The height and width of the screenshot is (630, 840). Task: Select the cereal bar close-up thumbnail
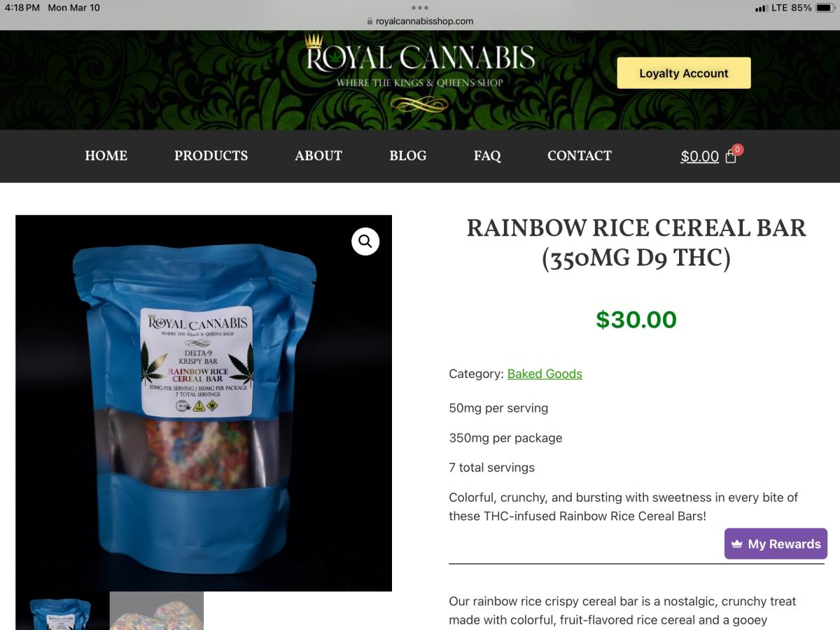pyautogui.click(x=157, y=611)
